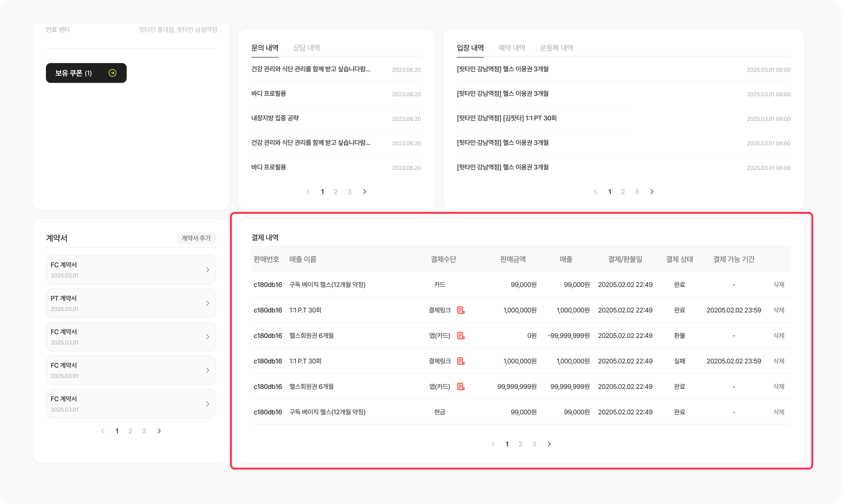Delete the 현금 payment row via 삭제
Screen dimensions: 843x504
[x=779, y=412]
